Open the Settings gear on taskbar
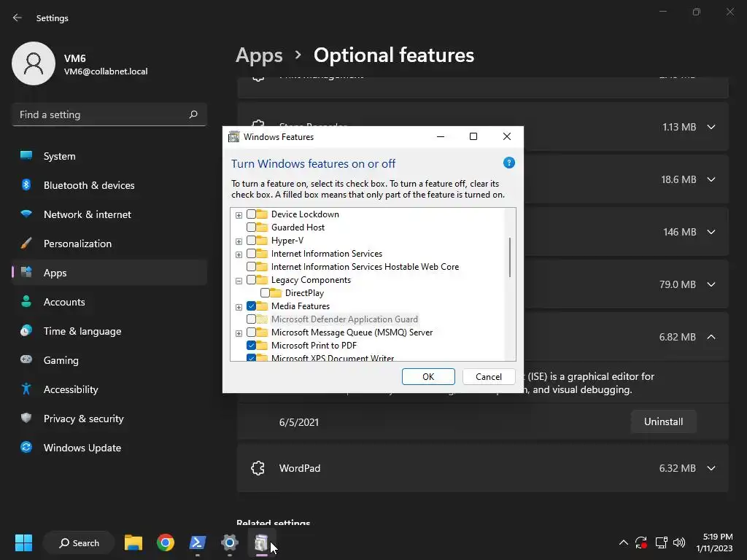 point(230,542)
